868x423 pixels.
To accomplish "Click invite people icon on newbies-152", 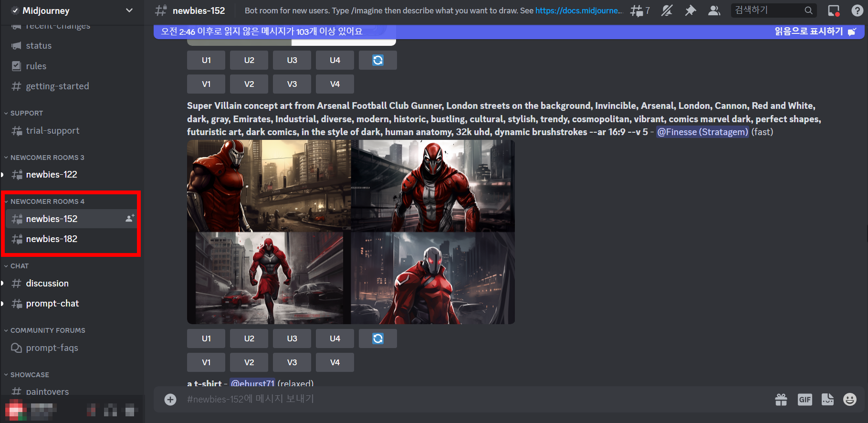I will coord(129,219).
